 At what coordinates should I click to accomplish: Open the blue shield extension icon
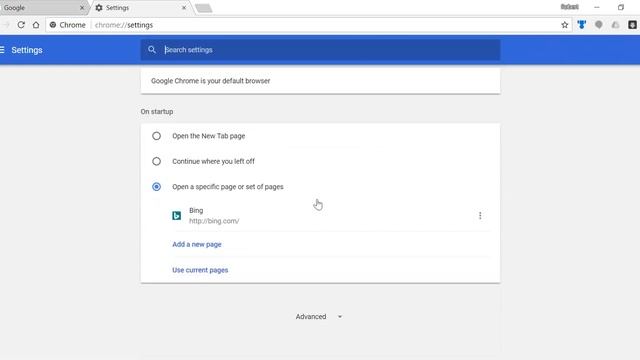582,25
